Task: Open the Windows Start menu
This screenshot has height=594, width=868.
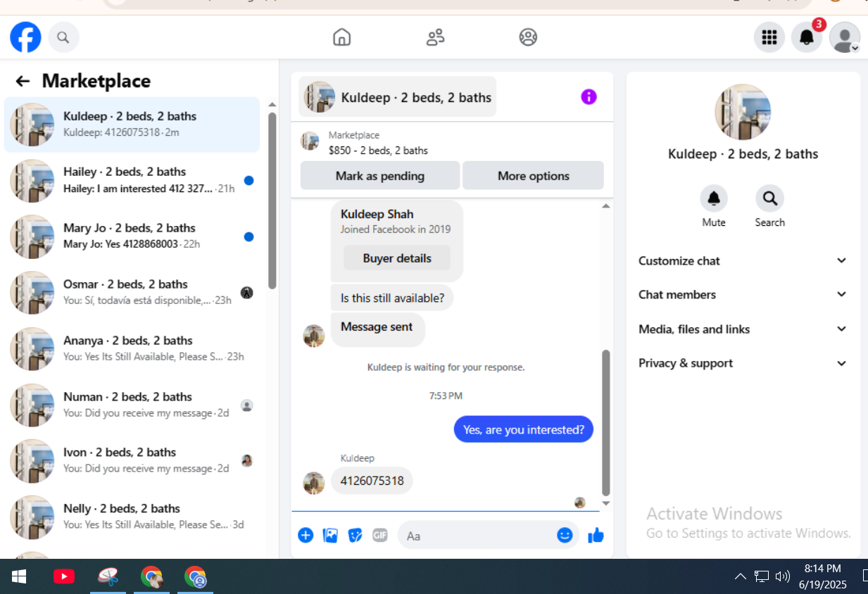Action: (19, 577)
